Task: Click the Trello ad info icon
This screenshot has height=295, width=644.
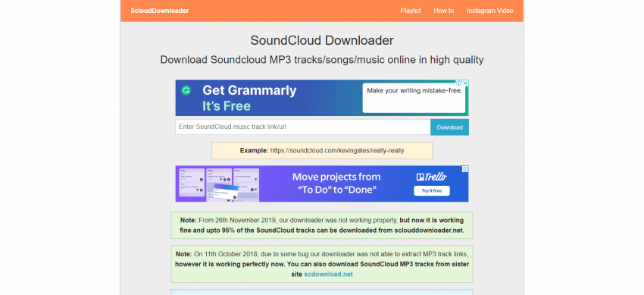Action: click(x=465, y=169)
